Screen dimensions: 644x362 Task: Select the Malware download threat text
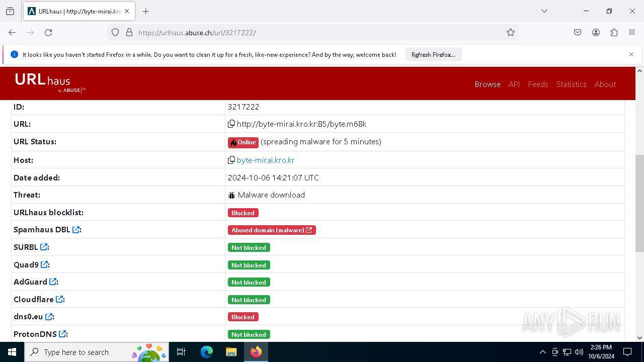pyautogui.click(x=271, y=195)
